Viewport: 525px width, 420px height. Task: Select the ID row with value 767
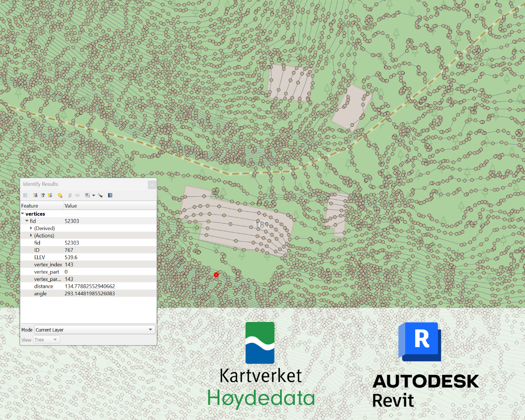[88, 250]
